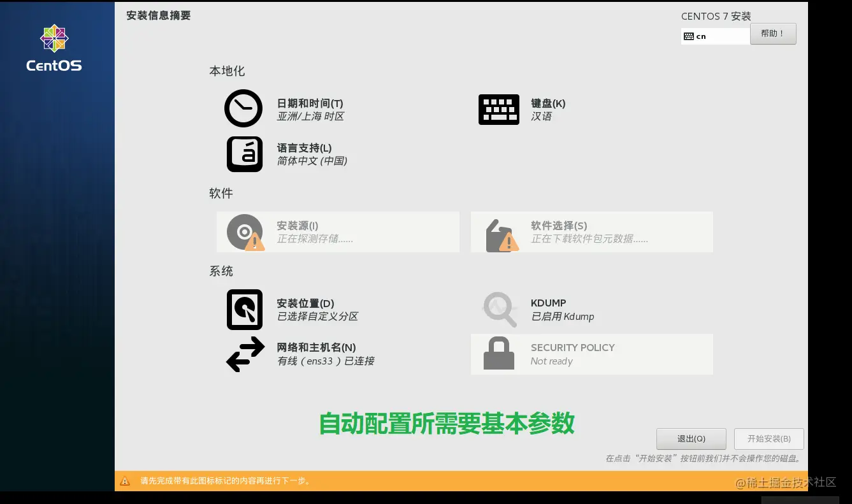Click the 有线 (ens33) 已连接 status text

point(326,361)
